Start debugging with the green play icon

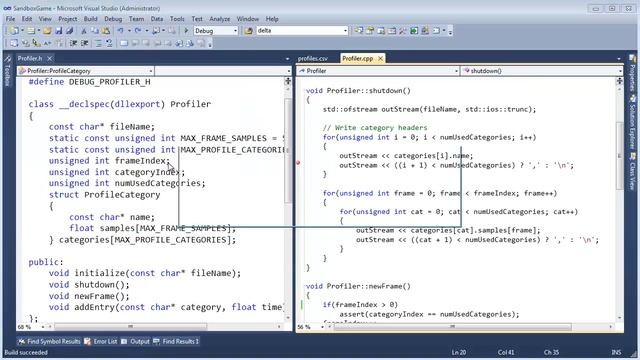tap(186, 31)
